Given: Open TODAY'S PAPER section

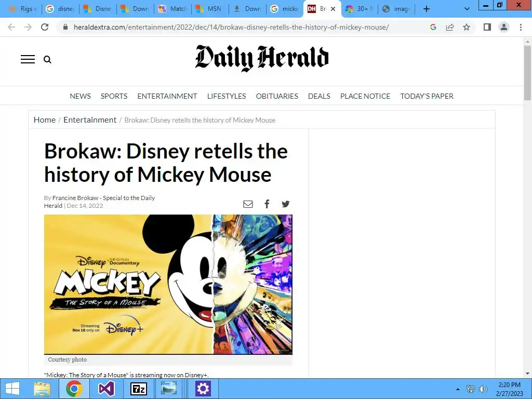Looking at the screenshot, I should click(427, 96).
